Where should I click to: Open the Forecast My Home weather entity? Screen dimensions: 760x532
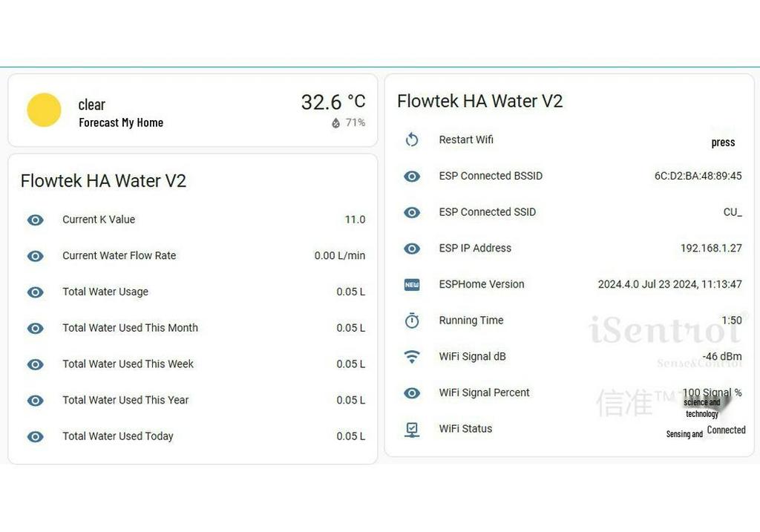click(x=193, y=111)
